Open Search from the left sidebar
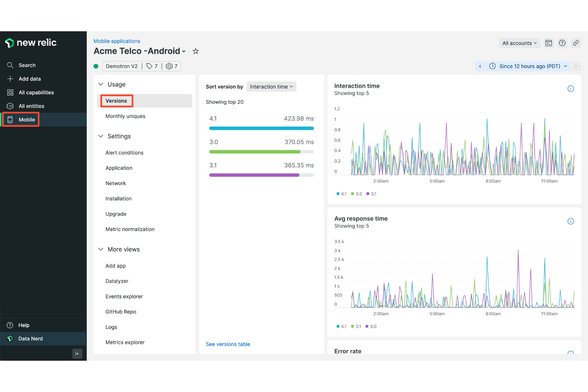588x392 pixels. 10,65
